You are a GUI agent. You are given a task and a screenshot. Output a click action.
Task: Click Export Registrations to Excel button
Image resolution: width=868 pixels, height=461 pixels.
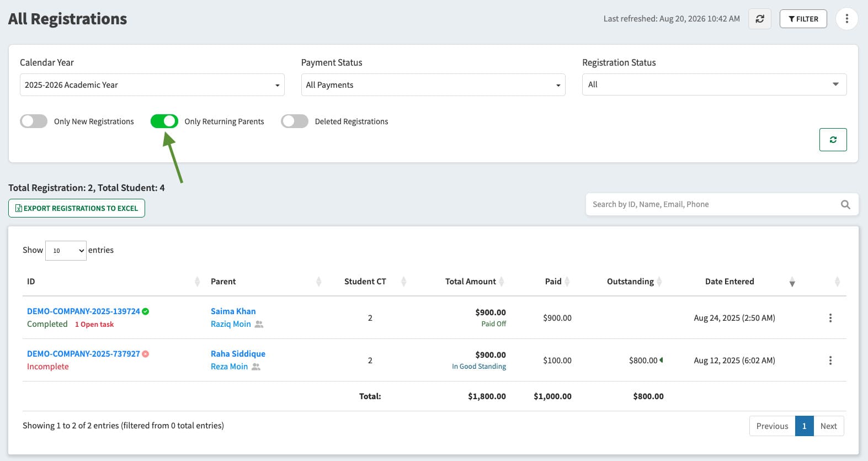(x=77, y=208)
